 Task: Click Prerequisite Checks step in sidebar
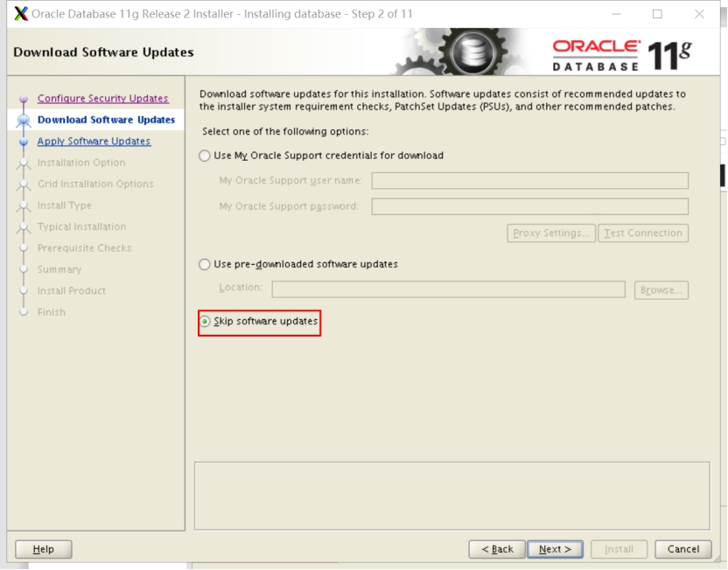(x=84, y=247)
